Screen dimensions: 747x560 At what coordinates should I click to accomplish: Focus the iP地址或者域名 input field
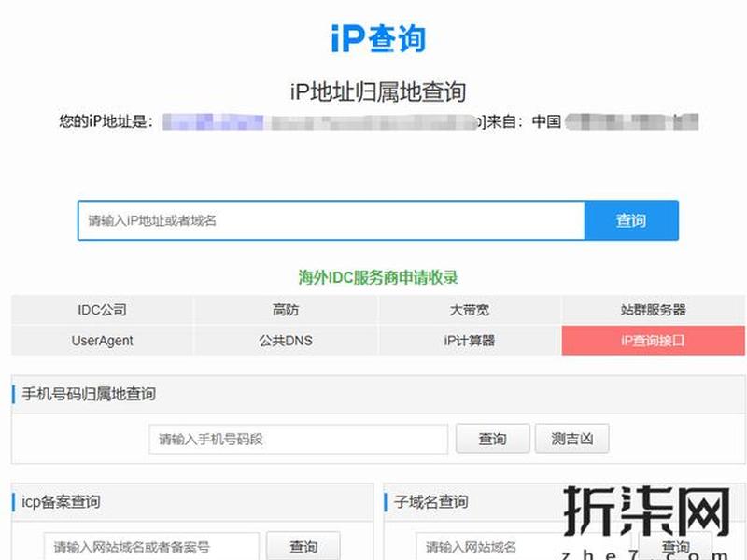coord(331,220)
